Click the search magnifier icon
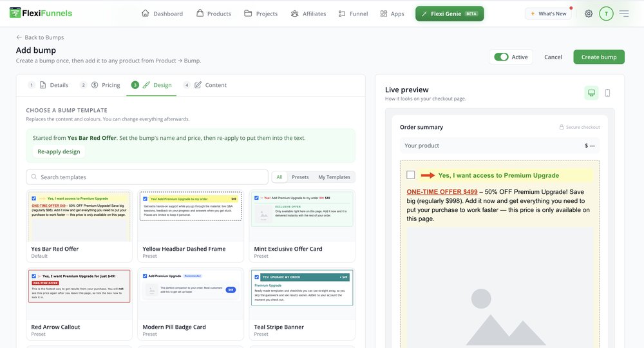 [34, 177]
